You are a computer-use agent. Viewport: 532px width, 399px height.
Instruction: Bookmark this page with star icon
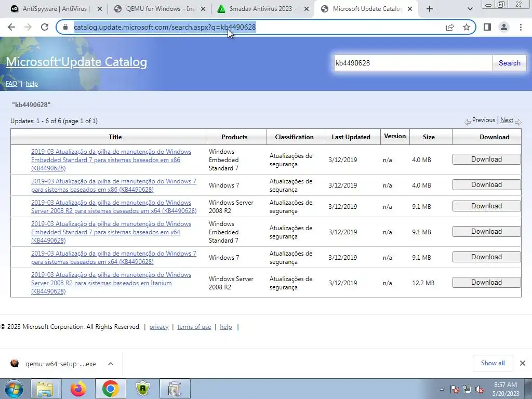coord(467,27)
